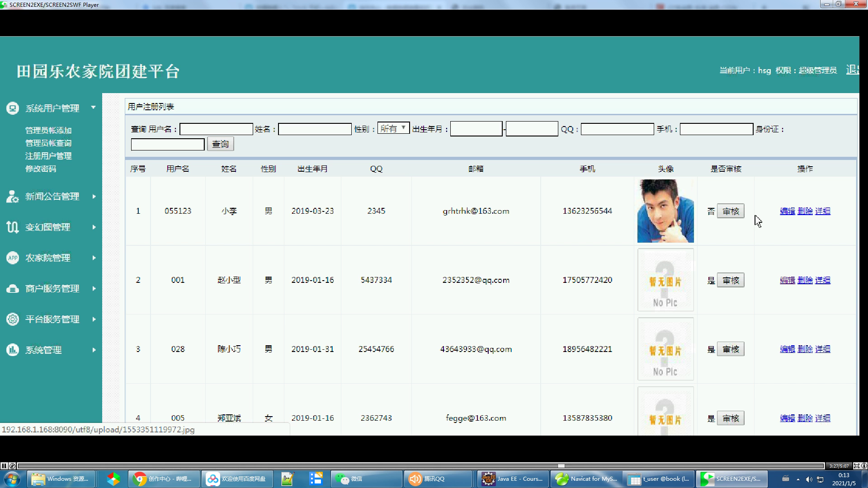Viewport: 868px width, 488px height.
Task: Click the colorful triangle app taskbar icon
Action: pyautogui.click(x=113, y=479)
